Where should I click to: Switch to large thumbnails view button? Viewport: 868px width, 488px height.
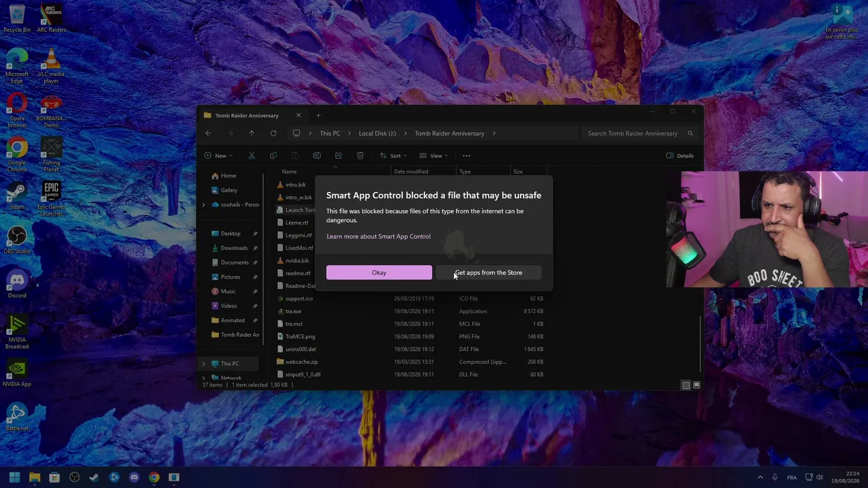[696, 385]
